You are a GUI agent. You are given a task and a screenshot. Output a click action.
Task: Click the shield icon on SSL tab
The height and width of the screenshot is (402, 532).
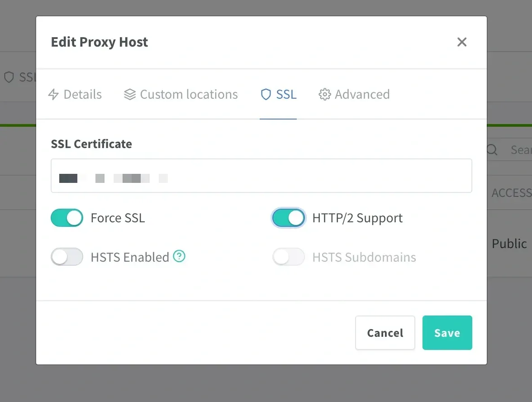point(266,94)
